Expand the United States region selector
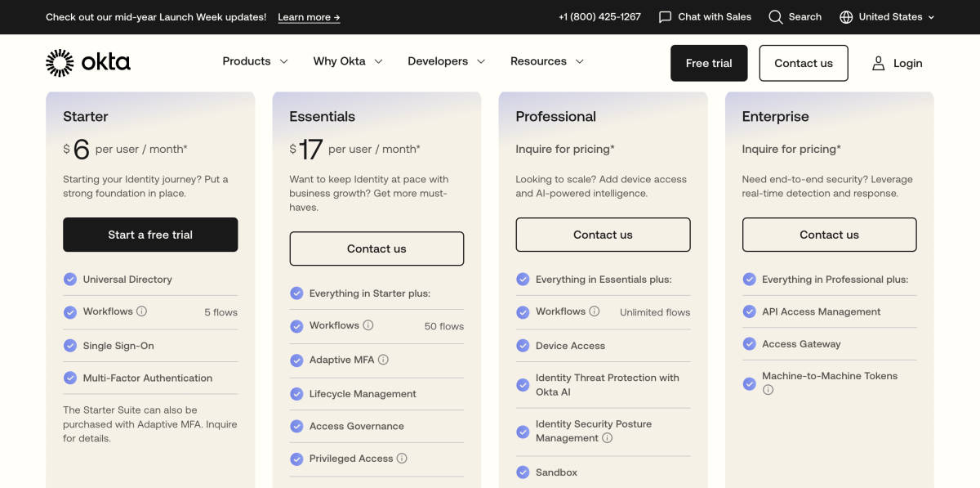 coord(890,16)
